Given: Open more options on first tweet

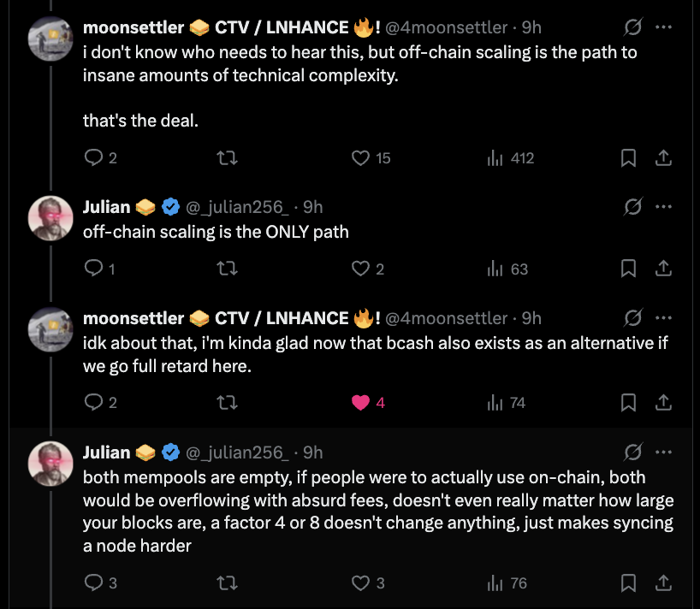Looking at the screenshot, I should [663, 27].
